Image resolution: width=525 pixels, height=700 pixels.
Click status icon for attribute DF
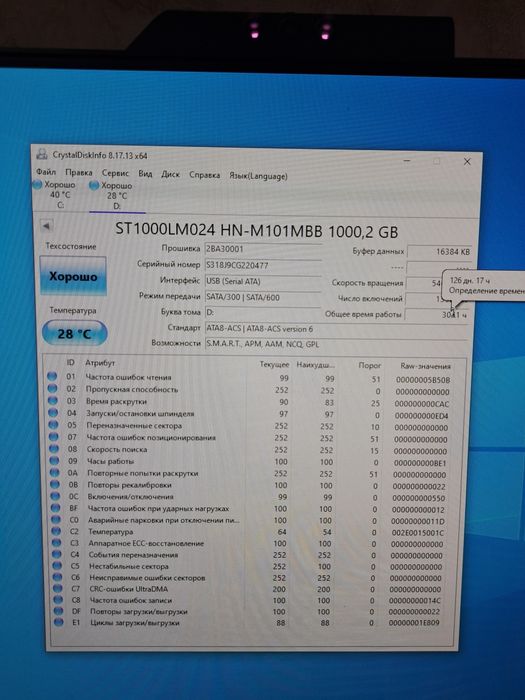coord(58,611)
